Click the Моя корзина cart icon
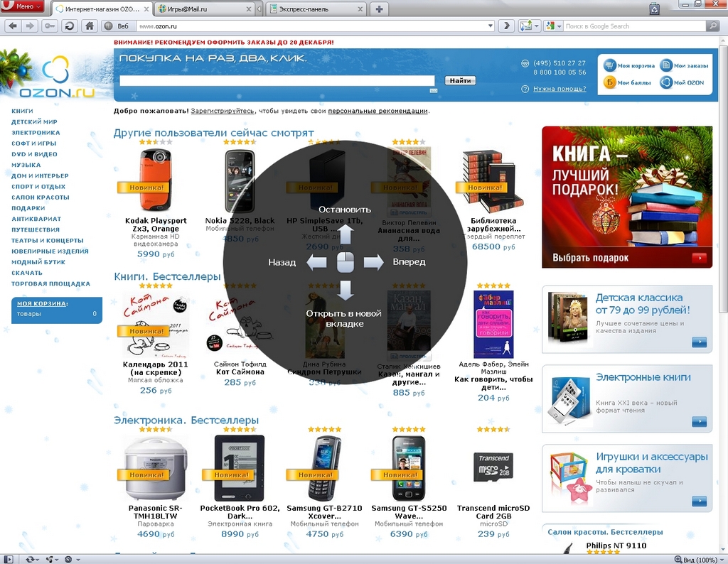The image size is (728, 564). point(610,65)
